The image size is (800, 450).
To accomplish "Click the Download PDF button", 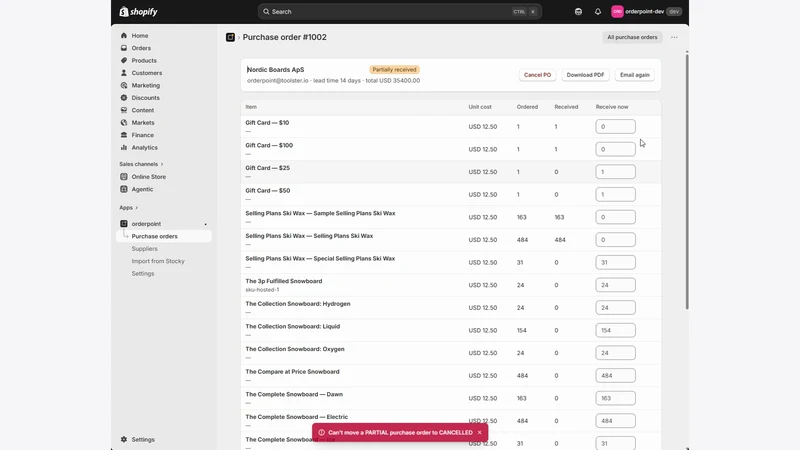I will [585, 75].
